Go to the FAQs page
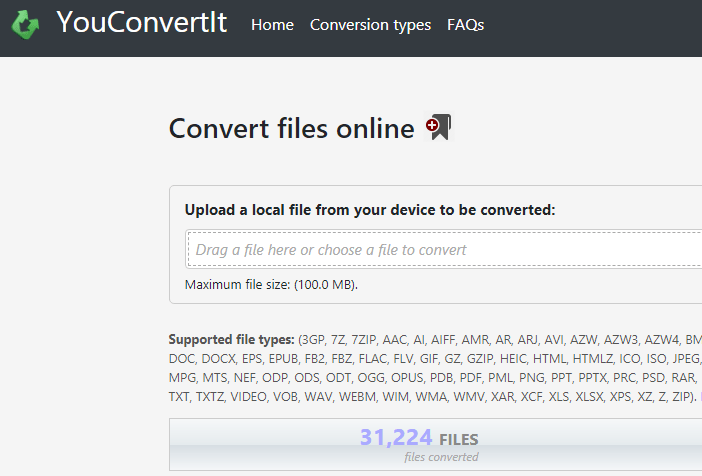The height and width of the screenshot is (476, 702). pyautogui.click(x=465, y=25)
